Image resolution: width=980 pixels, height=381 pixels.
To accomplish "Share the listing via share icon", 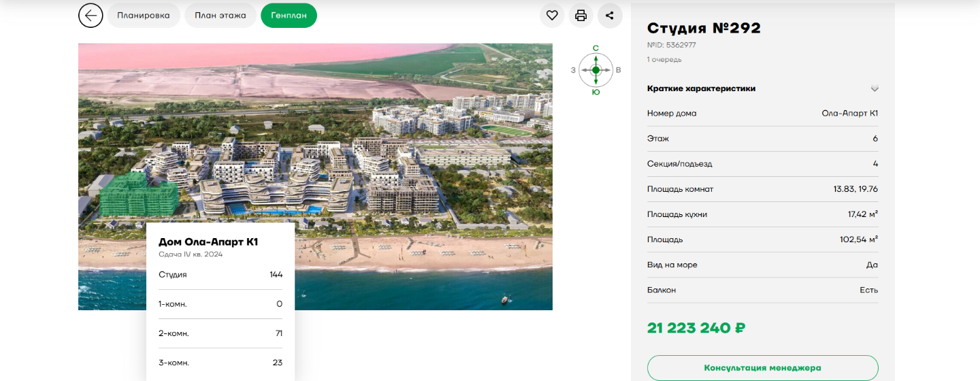I will point(610,15).
